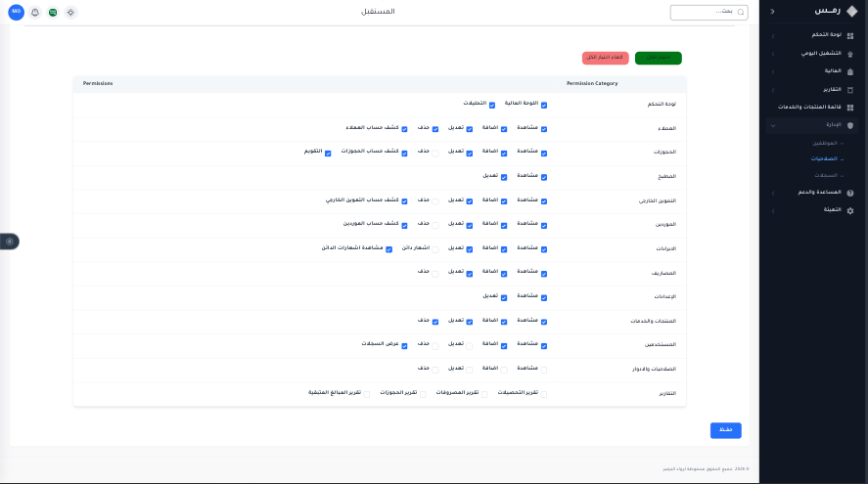The image size is (868, 484).
Task: Toggle اللوحة المالية checkbox in لوحة التحكم row
Action: pyautogui.click(x=544, y=105)
